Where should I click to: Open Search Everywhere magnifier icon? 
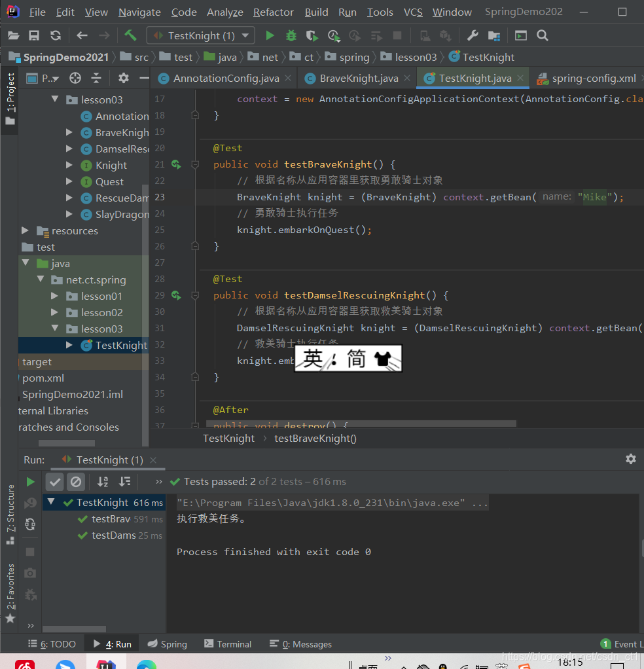click(x=542, y=35)
